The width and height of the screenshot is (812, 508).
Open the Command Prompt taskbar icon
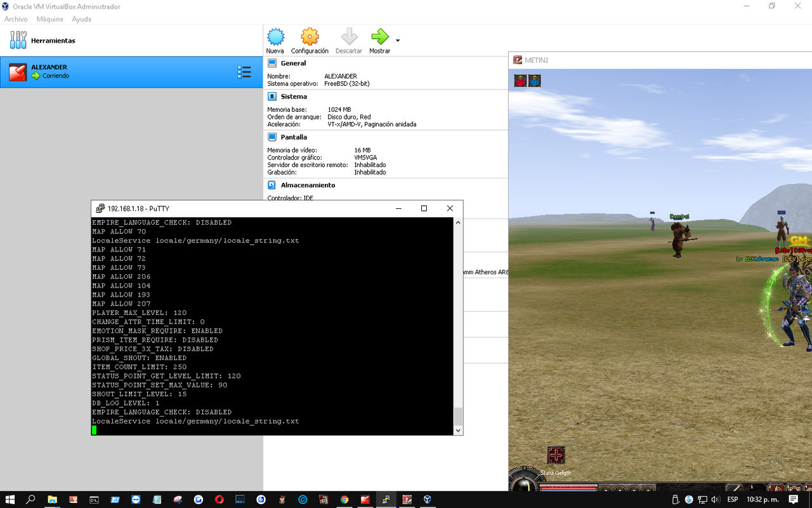point(94,500)
